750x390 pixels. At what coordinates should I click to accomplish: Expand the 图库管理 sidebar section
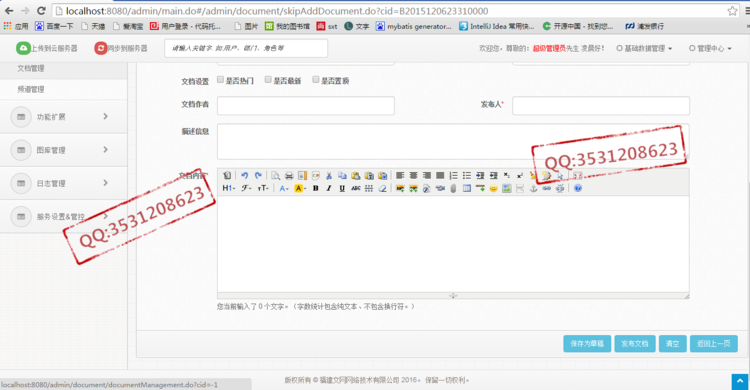coord(64,150)
